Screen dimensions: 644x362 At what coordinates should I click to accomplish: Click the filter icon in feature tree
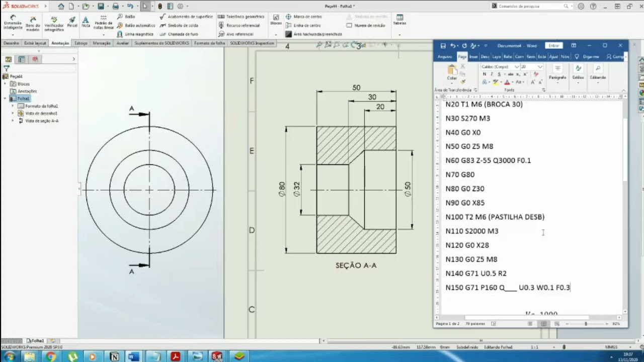[x=7, y=68]
